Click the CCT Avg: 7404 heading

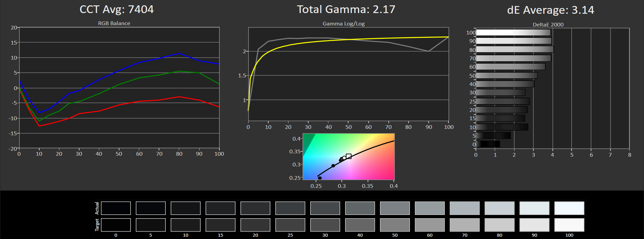[x=116, y=9]
